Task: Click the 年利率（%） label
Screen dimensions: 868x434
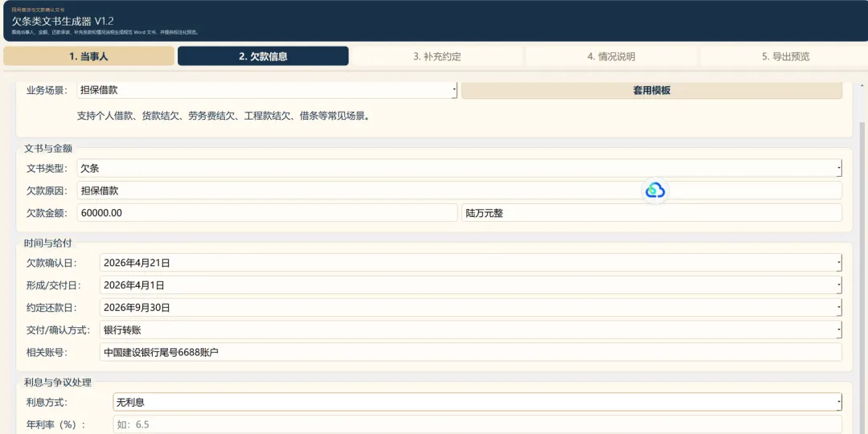Action: [56, 424]
